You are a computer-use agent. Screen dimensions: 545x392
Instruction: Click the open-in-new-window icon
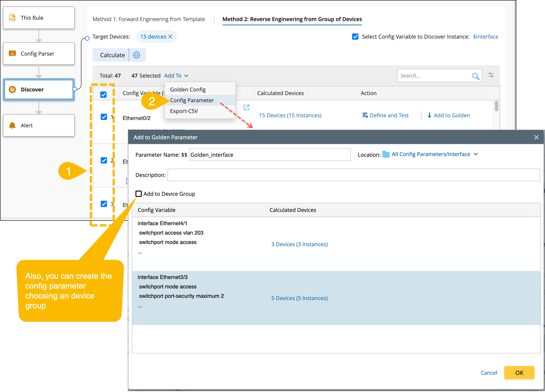click(x=246, y=107)
